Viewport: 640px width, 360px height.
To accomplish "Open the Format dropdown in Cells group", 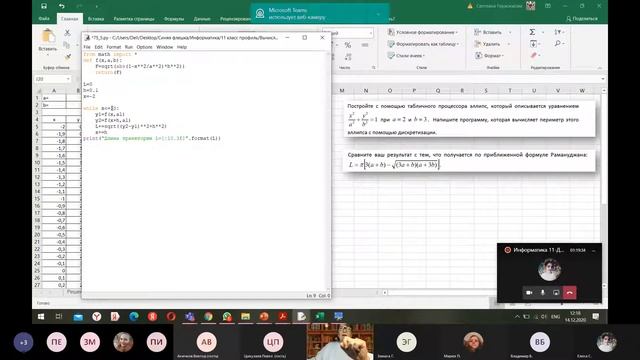I will [x=490, y=56].
